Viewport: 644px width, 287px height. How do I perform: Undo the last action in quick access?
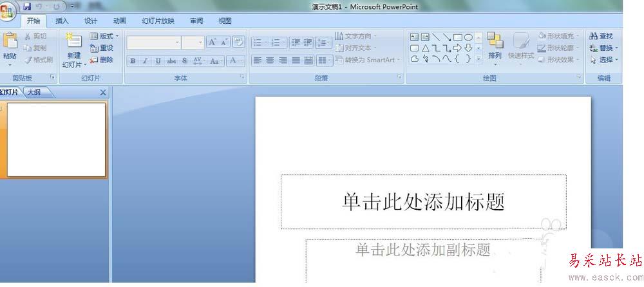point(39,6)
